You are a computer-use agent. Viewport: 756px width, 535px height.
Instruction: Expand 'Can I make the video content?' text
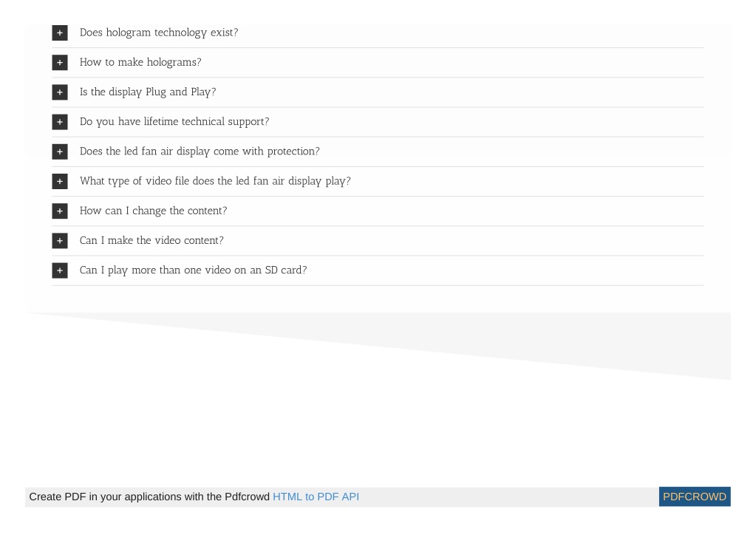(x=151, y=241)
